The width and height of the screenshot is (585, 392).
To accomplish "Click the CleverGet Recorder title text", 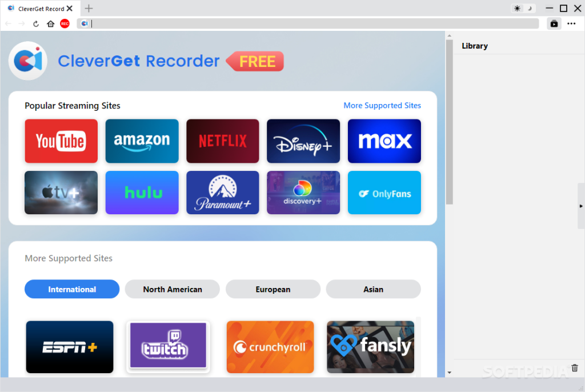I will tap(138, 61).
